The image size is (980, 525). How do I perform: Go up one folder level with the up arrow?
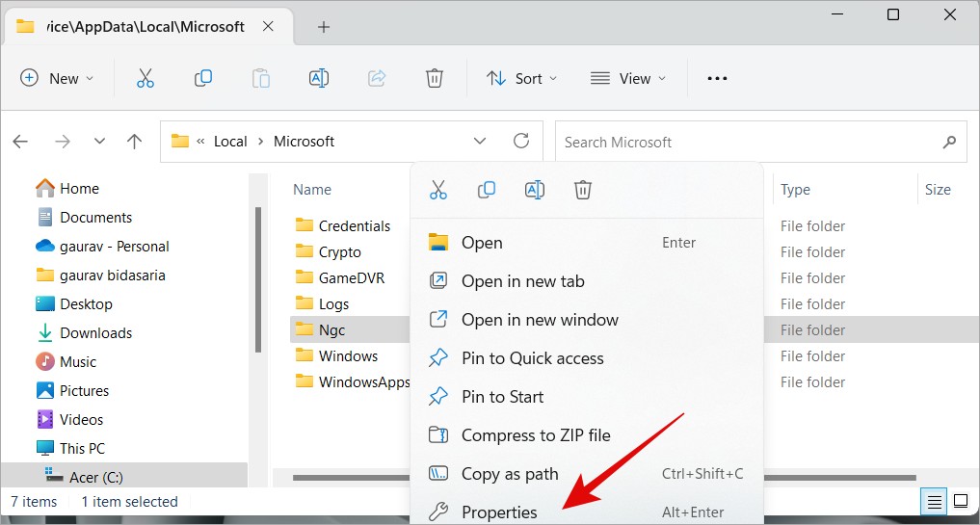(x=134, y=142)
